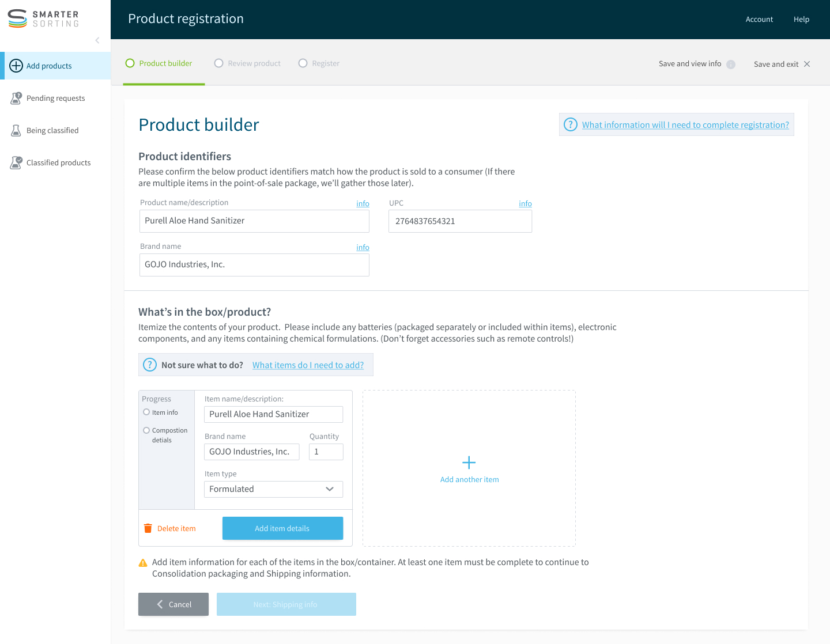Select the Composition details radio button
Screen dimensions: 830x644
coord(146,430)
